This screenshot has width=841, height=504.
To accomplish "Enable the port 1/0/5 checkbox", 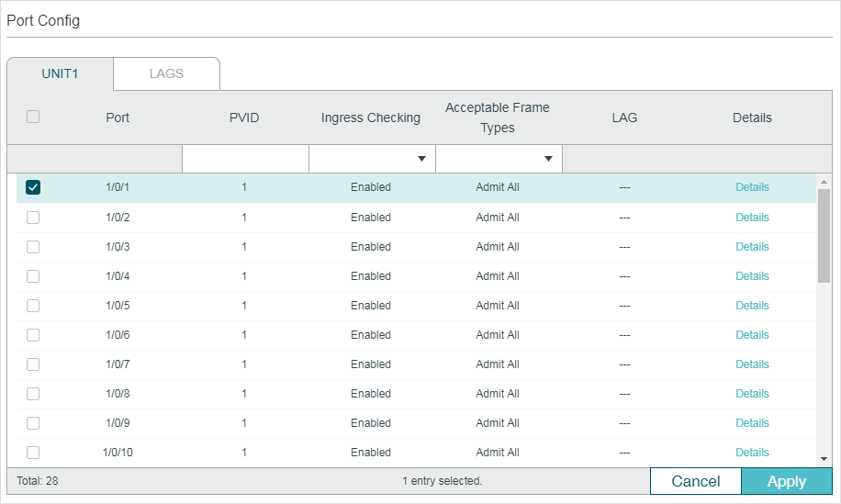I will [x=33, y=306].
